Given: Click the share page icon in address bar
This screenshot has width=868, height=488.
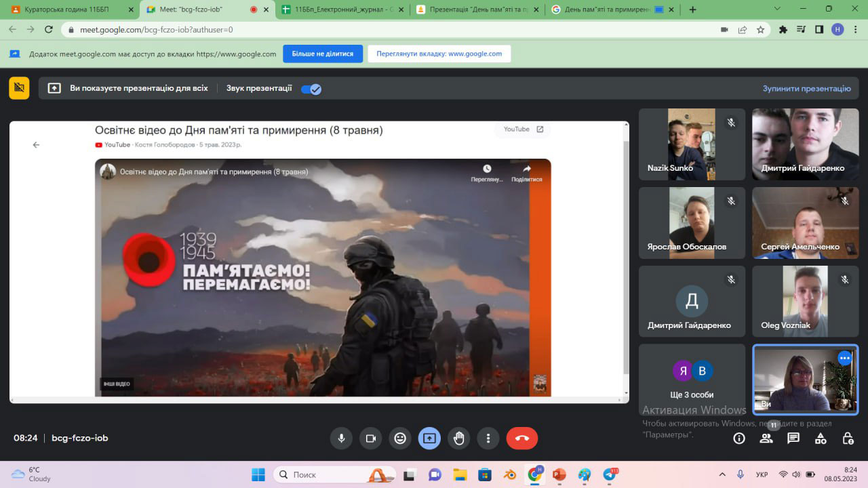Looking at the screenshot, I should click(743, 30).
